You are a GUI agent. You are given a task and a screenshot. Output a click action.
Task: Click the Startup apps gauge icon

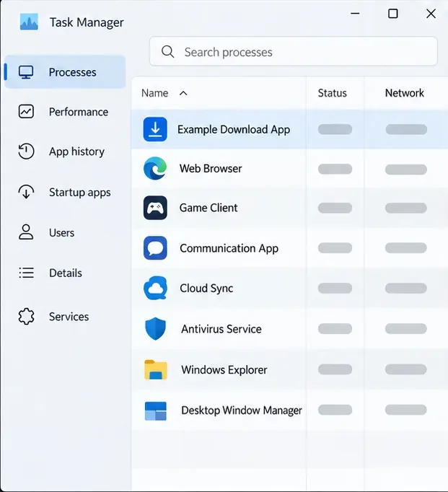[26, 192]
